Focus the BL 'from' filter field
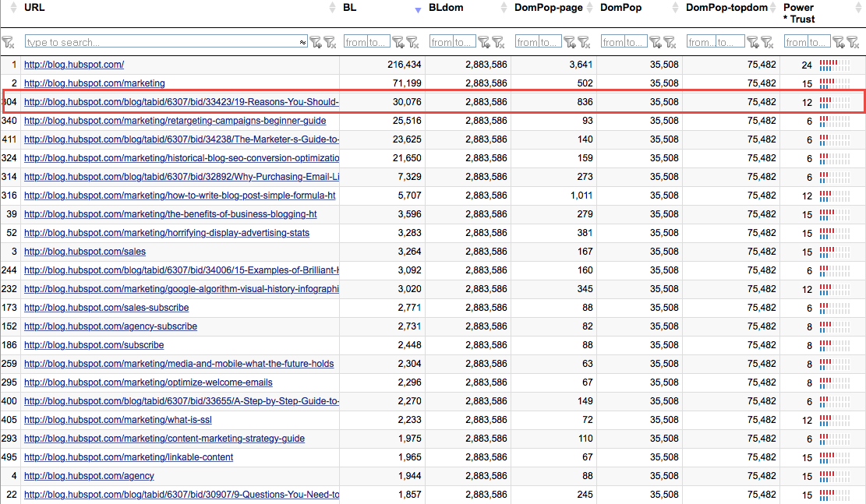Image resolution: width=866 pixels, height=504 pixels. point(355,42)
